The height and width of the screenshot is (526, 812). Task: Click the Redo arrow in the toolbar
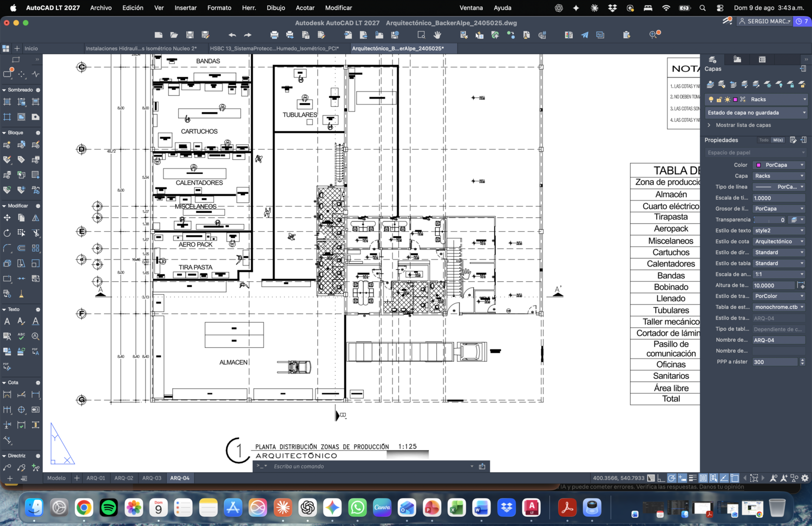(x=248, y=35)
